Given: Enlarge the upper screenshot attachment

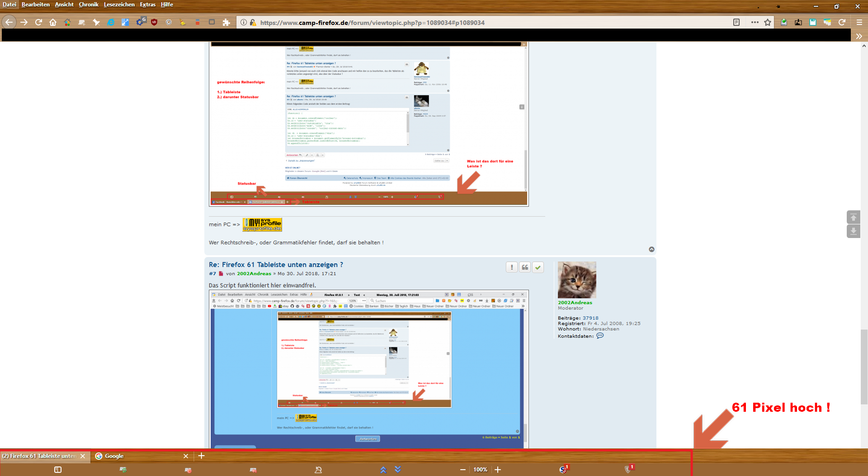Looking at the screenshot, I should pyautogui.click(x=368, y=124).
